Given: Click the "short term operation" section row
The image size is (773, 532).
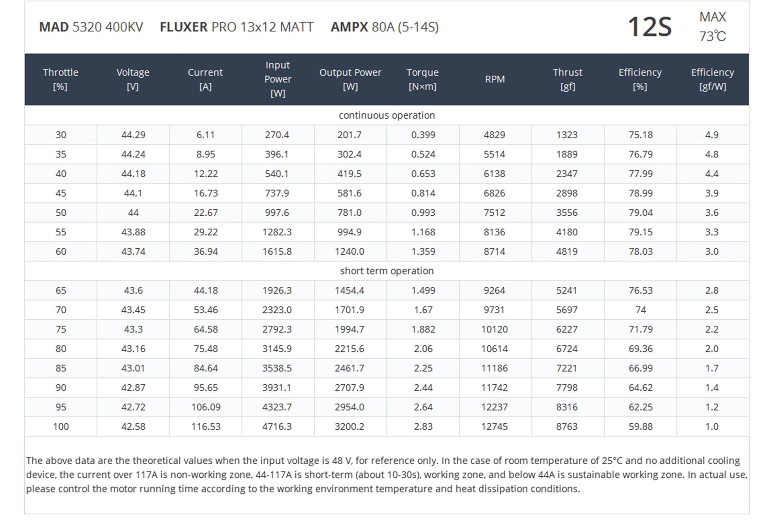Looking at the screenshot, I should [387, 271].
